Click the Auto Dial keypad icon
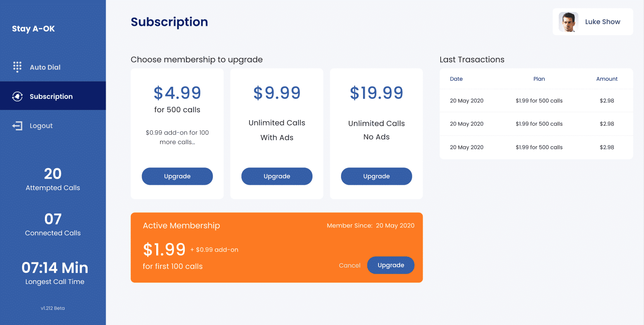Screen dimensions: 644x325 (17, 67)
